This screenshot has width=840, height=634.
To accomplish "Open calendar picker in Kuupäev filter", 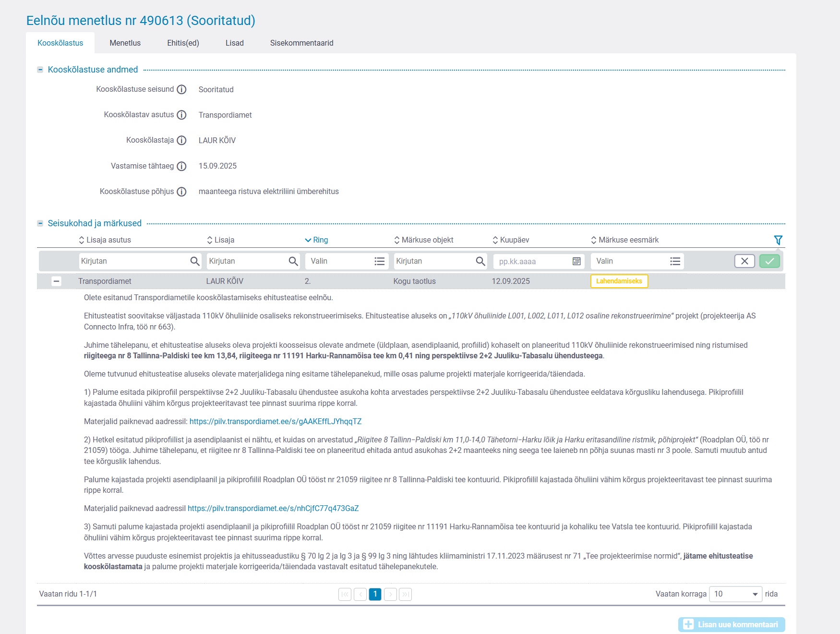I will click(576, 261).
